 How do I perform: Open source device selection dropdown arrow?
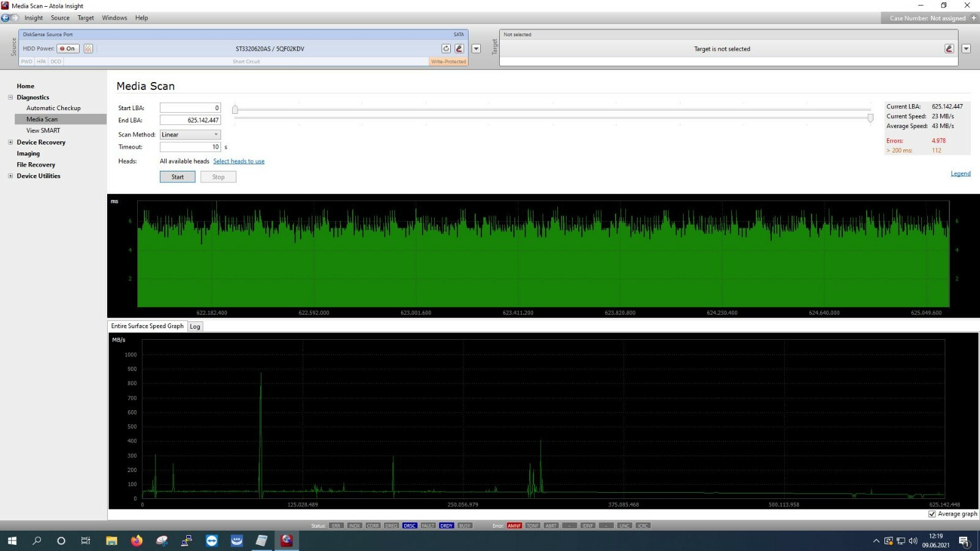coord(476,48)
